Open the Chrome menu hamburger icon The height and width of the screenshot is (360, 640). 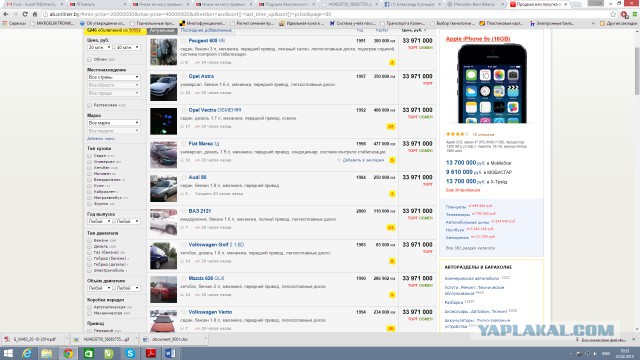click(635, 14)
